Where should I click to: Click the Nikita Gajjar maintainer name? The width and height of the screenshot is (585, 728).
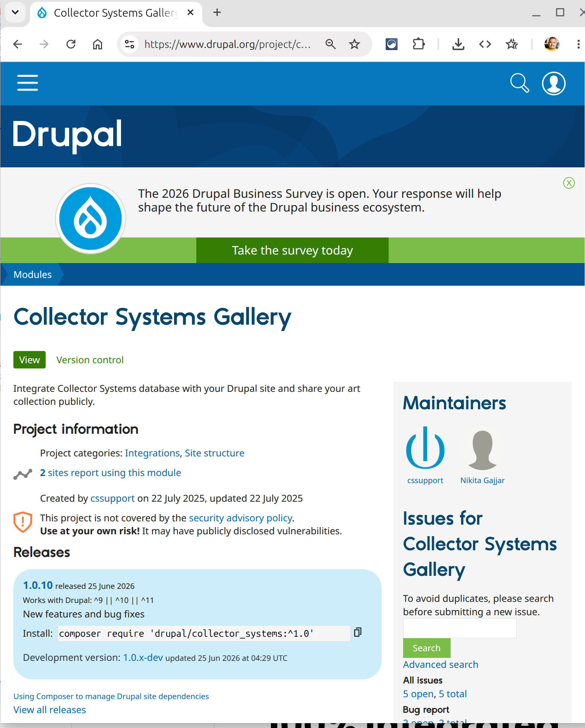482,481
